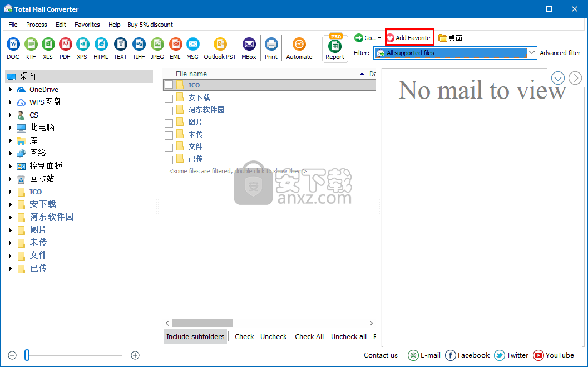Click Check All below file list
Screen dimensions: 588x367
[x=309, y=336]
